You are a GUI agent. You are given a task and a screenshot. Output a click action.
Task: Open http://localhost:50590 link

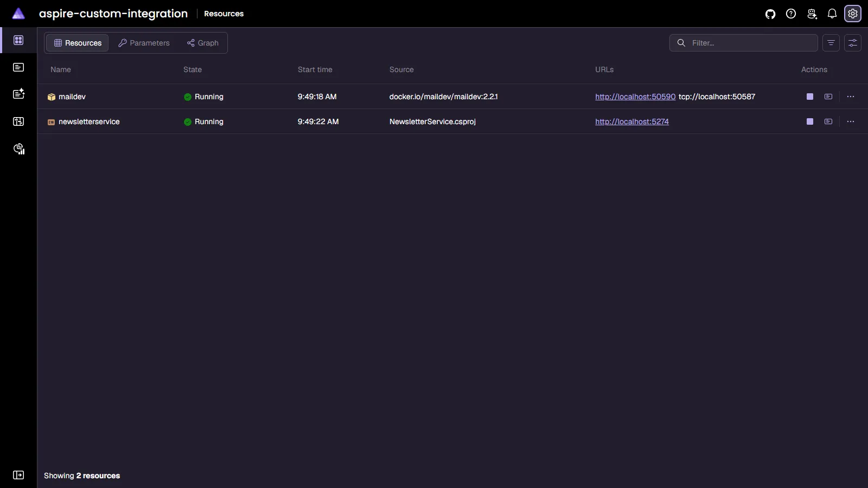coord(635,97)
